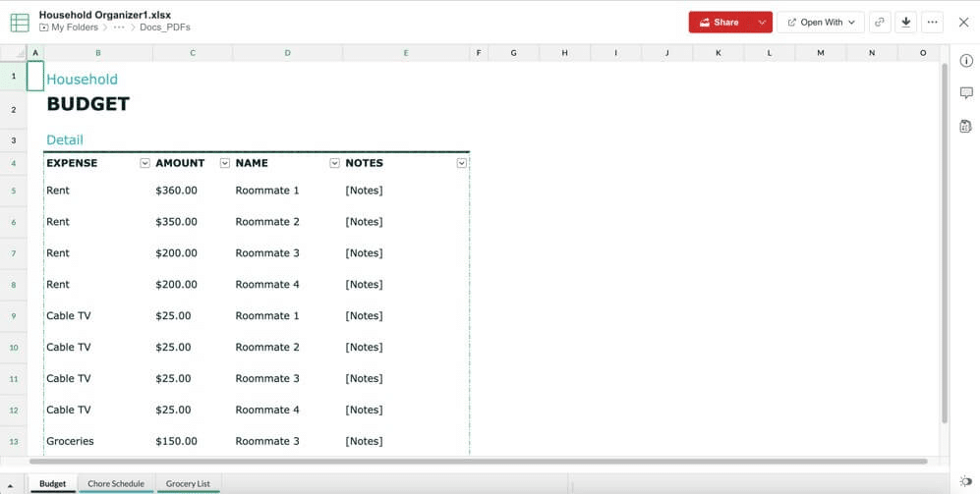Open the AMOUNT column filter dropdown
This screenshot has width=980, height=494.
[x=224, y=163]
